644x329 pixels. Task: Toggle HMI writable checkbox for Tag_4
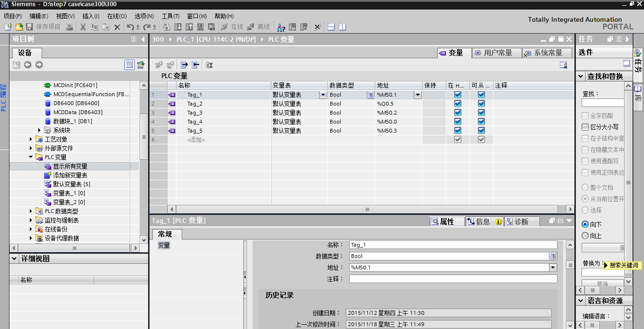coord(481,122)
